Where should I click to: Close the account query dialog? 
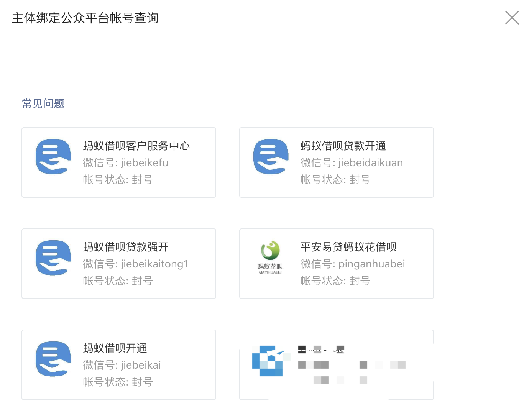(x=512, y=18)
